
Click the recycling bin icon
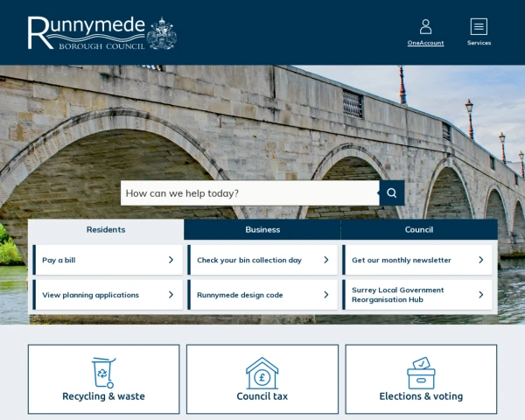pyautogui.click(x=104, y=373)
